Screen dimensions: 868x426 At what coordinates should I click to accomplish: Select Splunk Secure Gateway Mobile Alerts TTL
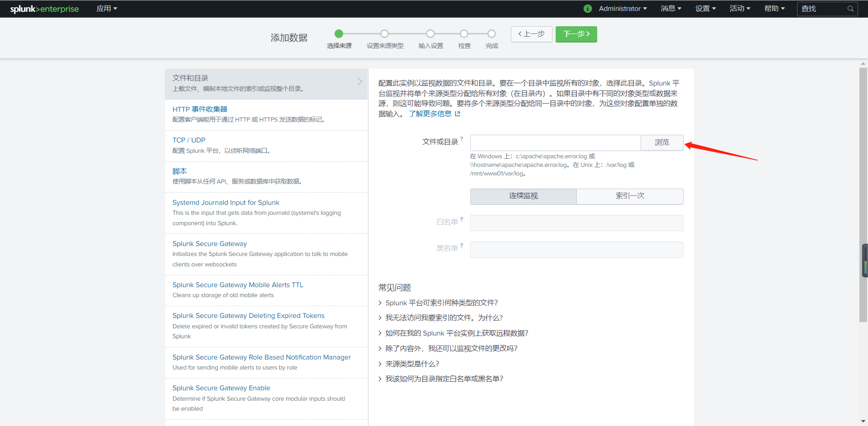(266, 290)
